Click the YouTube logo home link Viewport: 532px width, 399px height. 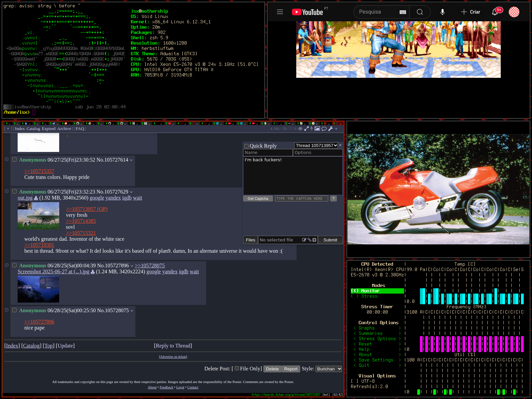pos(308,12)
